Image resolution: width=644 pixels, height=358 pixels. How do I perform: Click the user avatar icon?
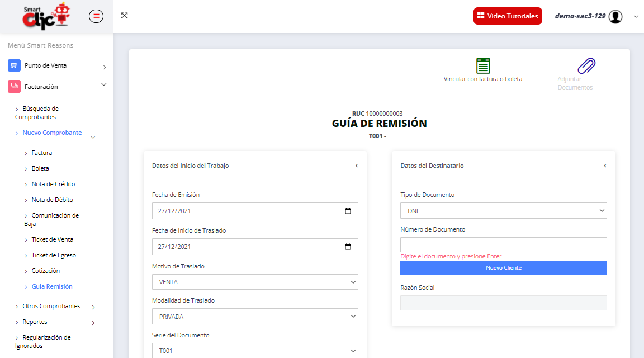(615, 16)
